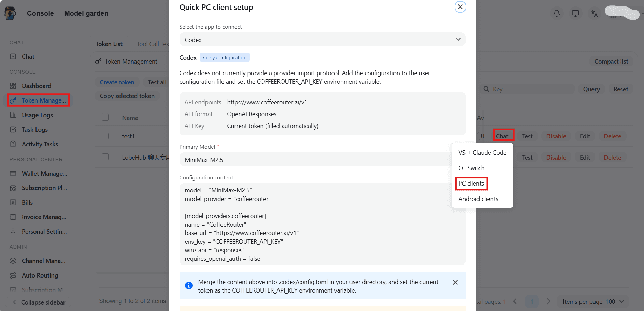644x311 pixels.
Task: Click the API endpoint URL text
Action: coord(267,102)
